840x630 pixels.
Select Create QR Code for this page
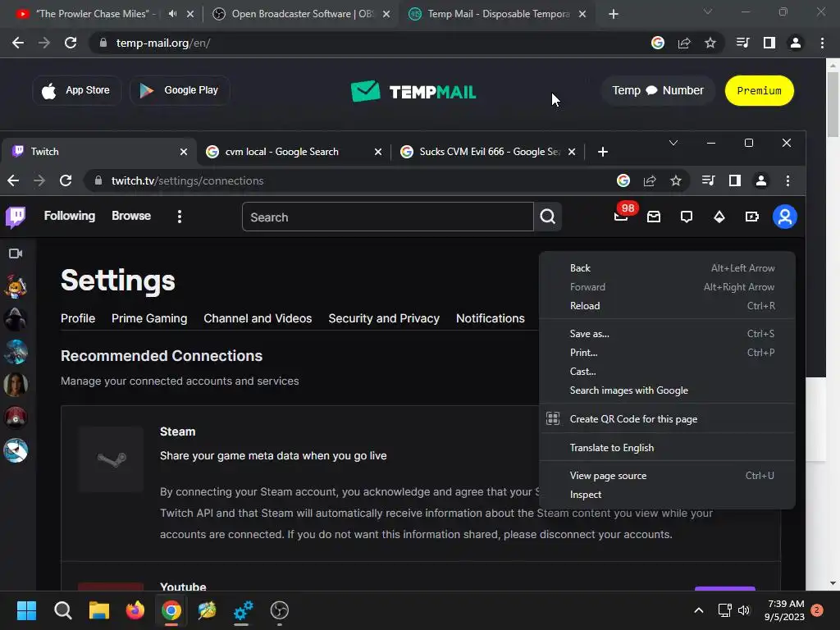click(667, 419)
